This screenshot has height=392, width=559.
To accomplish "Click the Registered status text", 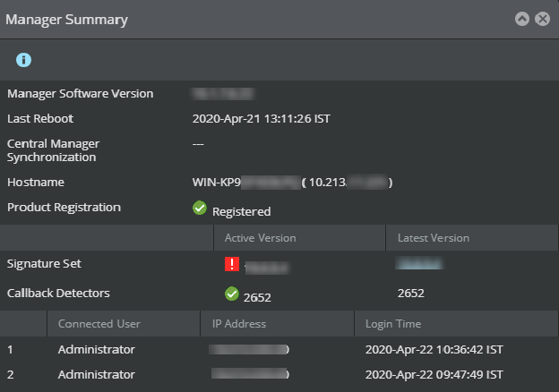I will point(241,211).
